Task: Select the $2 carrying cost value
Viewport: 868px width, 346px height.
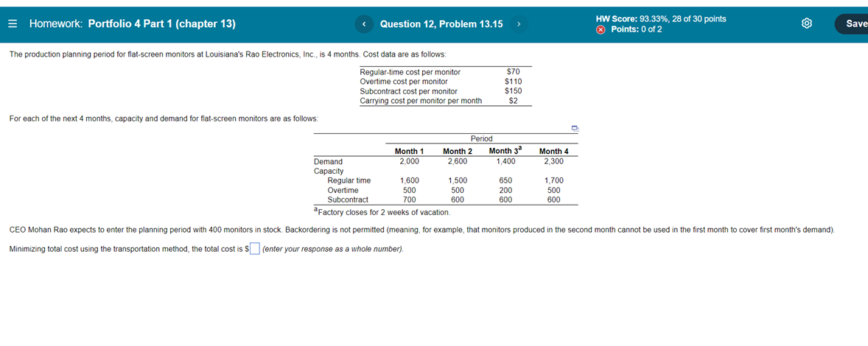Action: point(513,101)
